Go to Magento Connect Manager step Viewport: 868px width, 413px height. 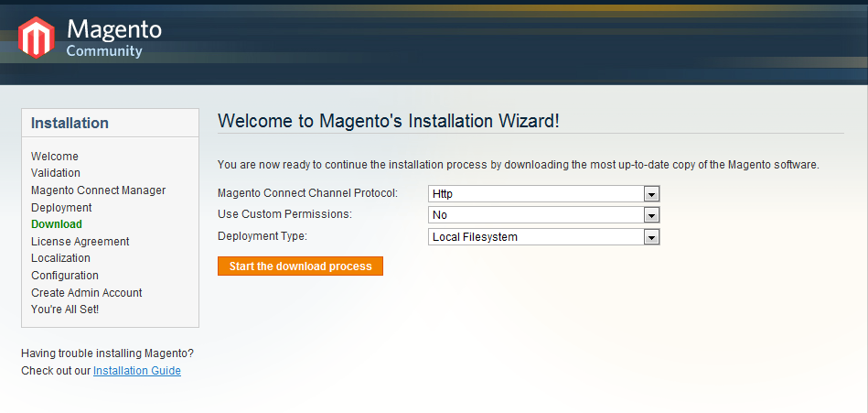99,190
